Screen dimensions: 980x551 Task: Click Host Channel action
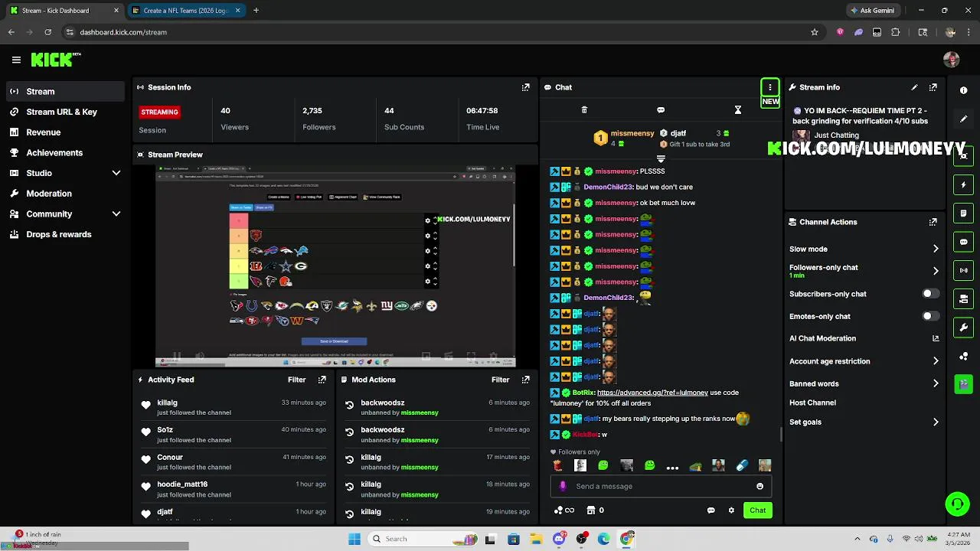[x=812, y=403]
